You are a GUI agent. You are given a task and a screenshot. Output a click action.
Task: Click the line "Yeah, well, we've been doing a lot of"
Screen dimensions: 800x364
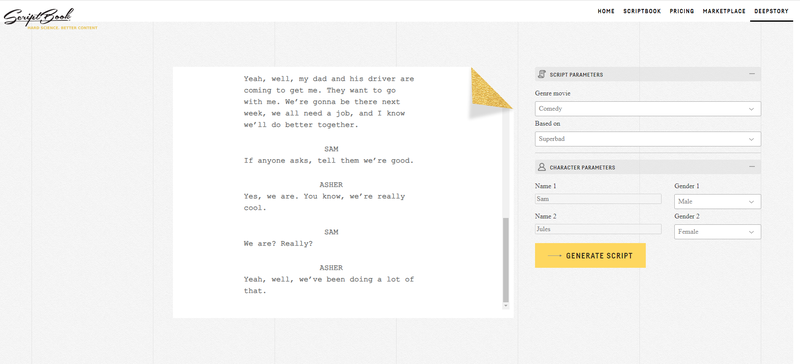click(329, 279)
